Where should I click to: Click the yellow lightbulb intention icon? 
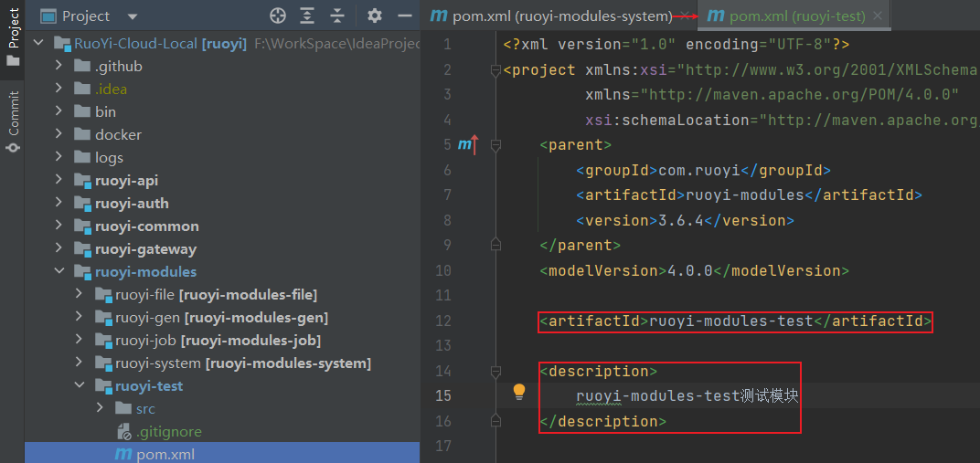click(518, 392)
